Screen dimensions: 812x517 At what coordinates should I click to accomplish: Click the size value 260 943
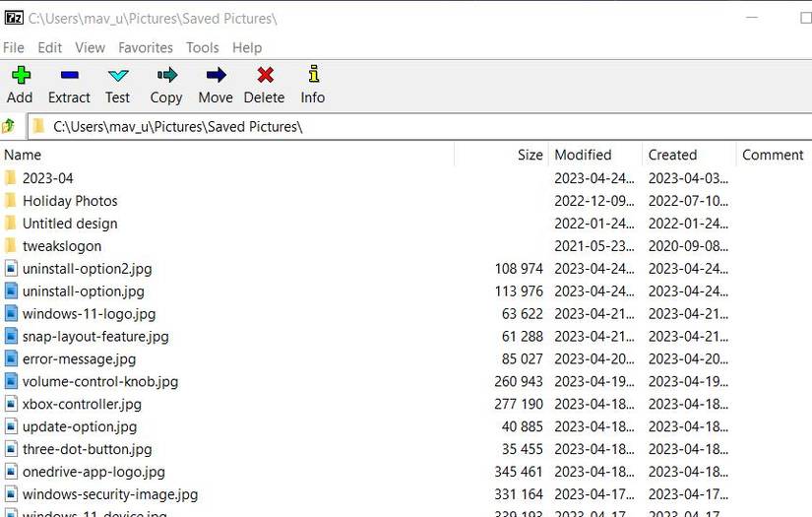[x=519, y=381]
